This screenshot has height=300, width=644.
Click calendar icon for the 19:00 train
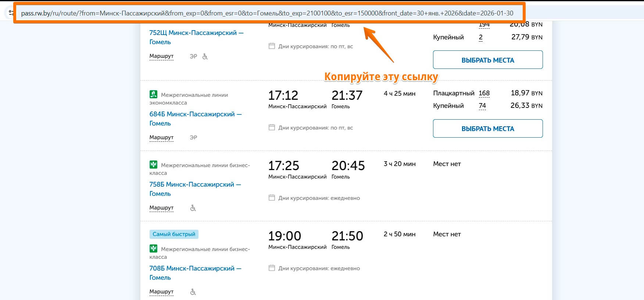coord(272,268)
